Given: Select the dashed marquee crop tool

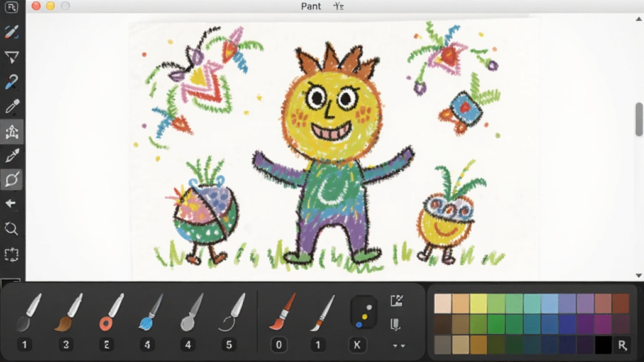Looking at the screenshot, I should (11, 255).
